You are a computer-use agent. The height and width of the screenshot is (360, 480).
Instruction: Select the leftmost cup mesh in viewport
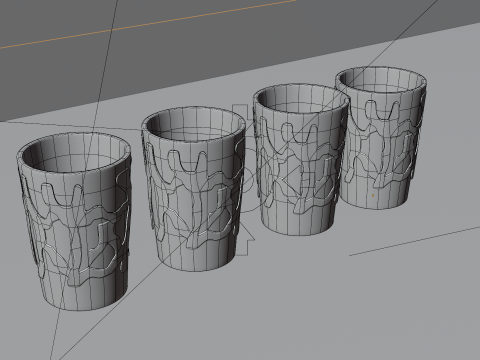click(x=74, y=221)
